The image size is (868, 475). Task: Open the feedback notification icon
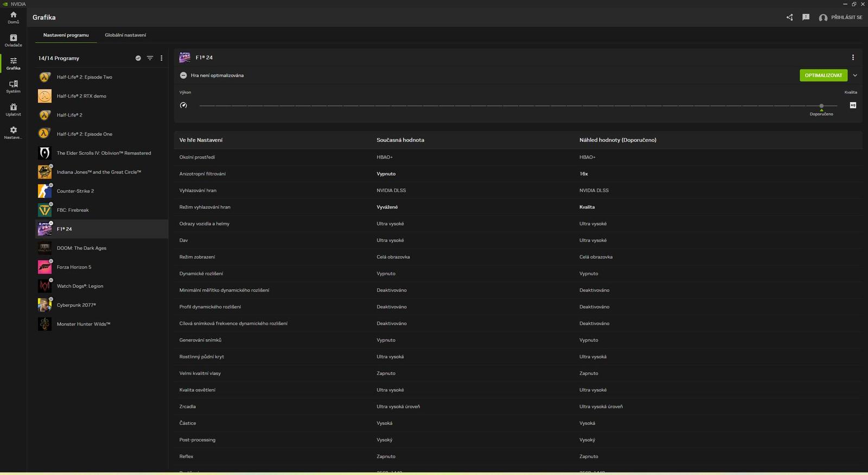(x=806, y=17)
